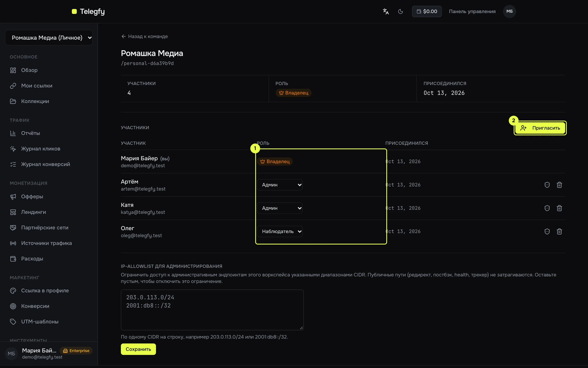Delete Артём using the trash icon
The height and width of the screenshot is (368, 588).
pos(559,185)
